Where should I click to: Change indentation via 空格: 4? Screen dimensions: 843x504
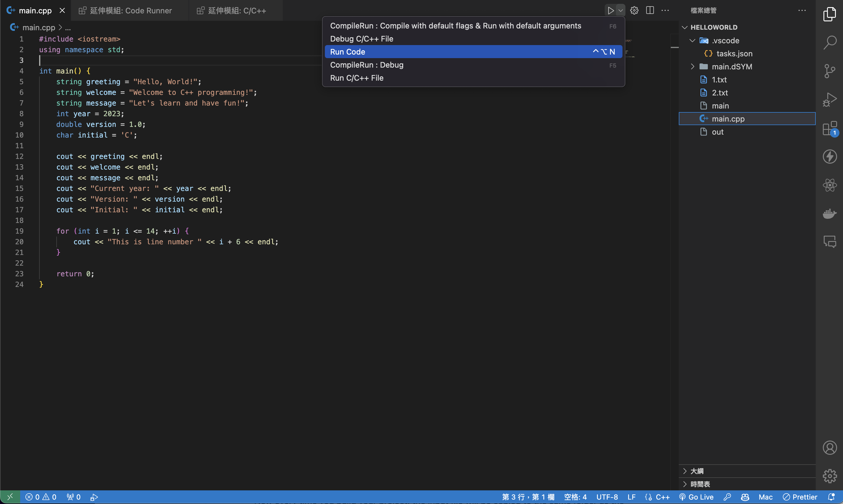pyautogui.click(x=575, y=497)
